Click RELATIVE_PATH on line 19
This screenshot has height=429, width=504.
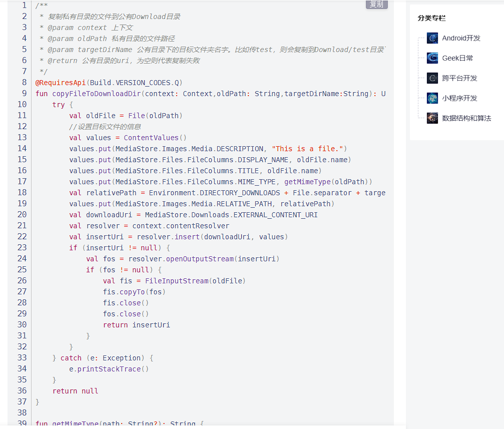[x=244, y=204]
